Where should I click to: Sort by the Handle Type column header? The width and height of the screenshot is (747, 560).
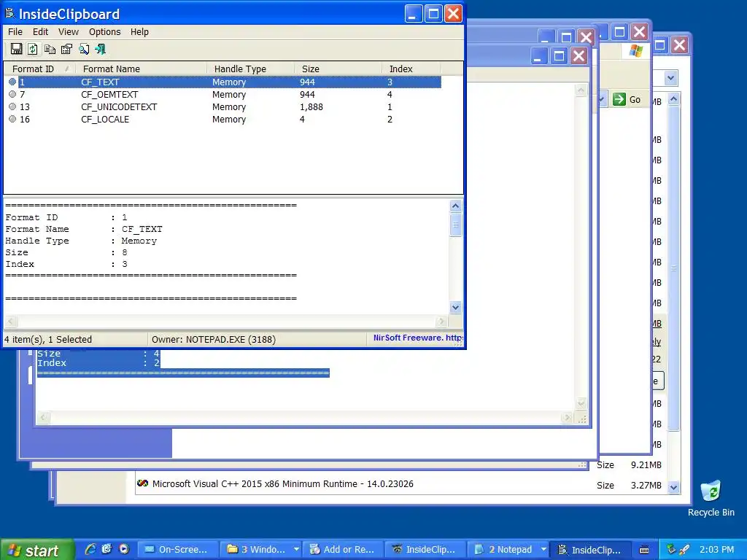pyautogui.click(x=251, y=69)
